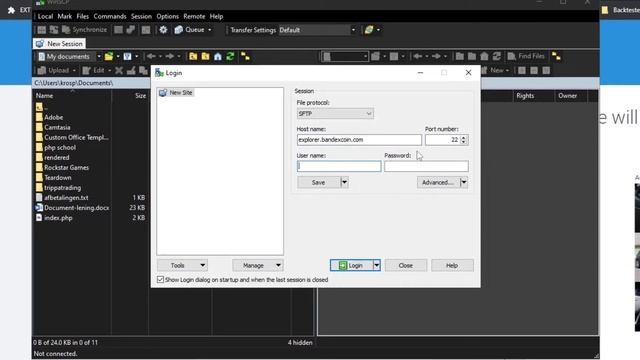640x360 pixels.
Task: Click the Password input field
Action: 426,166
